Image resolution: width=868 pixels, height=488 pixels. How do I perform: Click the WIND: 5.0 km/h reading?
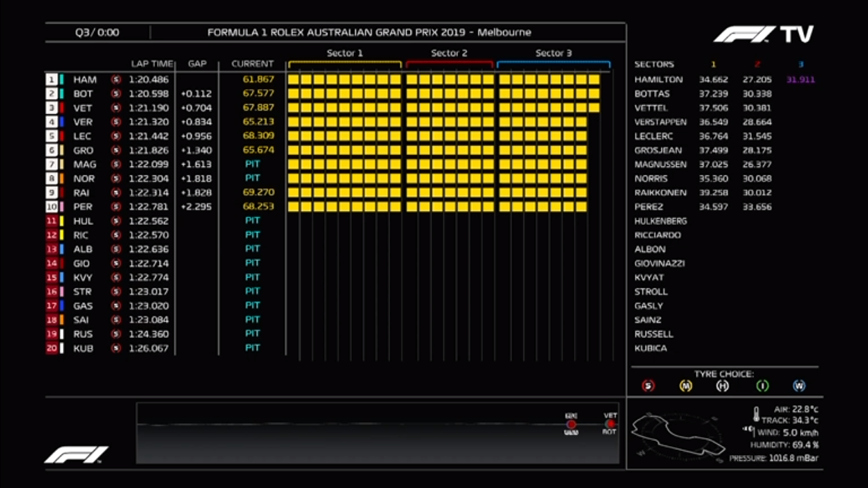[788, 433]
